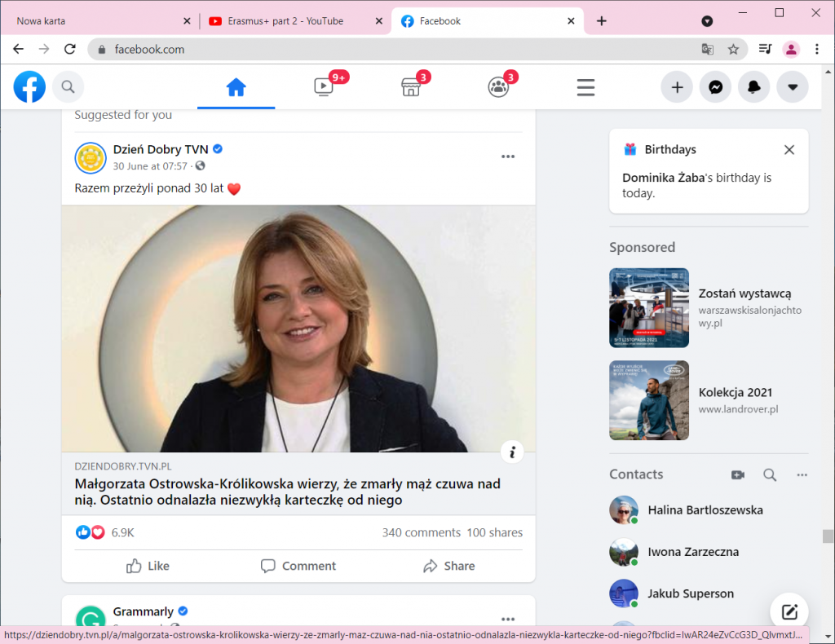This screenshot has width=835, height=644.
Task: Dismiss the Birthdays card
Action: (x=789, y=150)
